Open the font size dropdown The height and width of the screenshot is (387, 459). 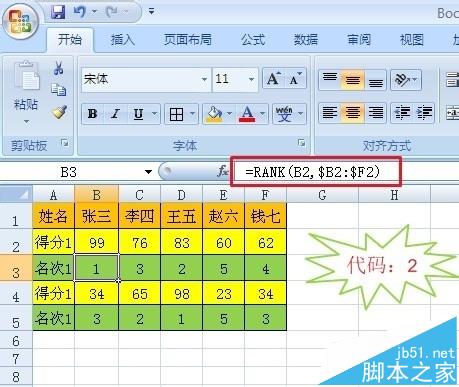click(251, 79)
